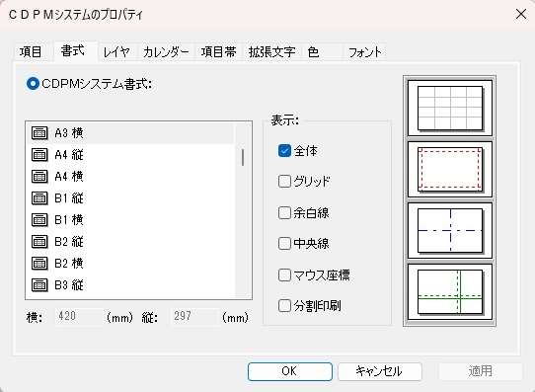Click the red dashed margin preview thumbnail

[450, 169]
